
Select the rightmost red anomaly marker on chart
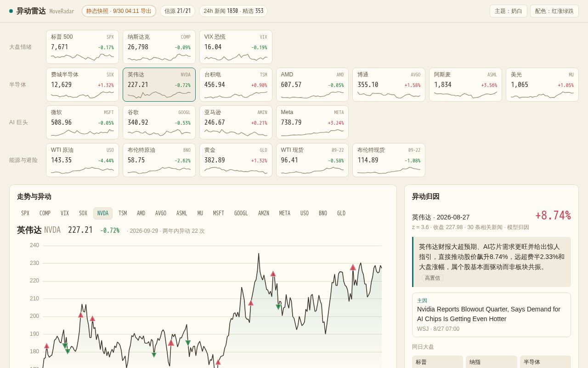[353, 267]
